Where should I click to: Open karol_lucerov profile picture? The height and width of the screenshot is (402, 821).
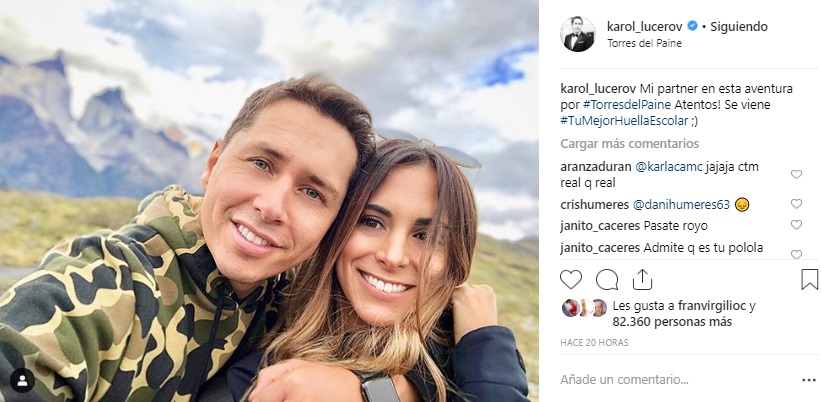[578, 34]
